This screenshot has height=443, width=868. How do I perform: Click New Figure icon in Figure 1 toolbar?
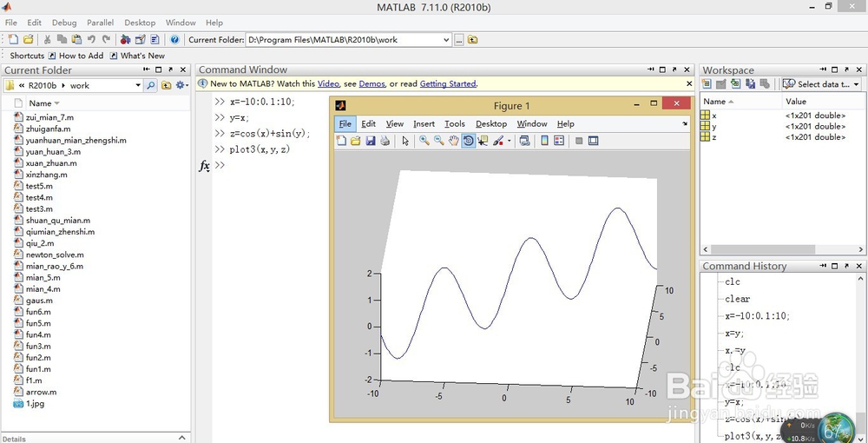(x=341, y=141)
